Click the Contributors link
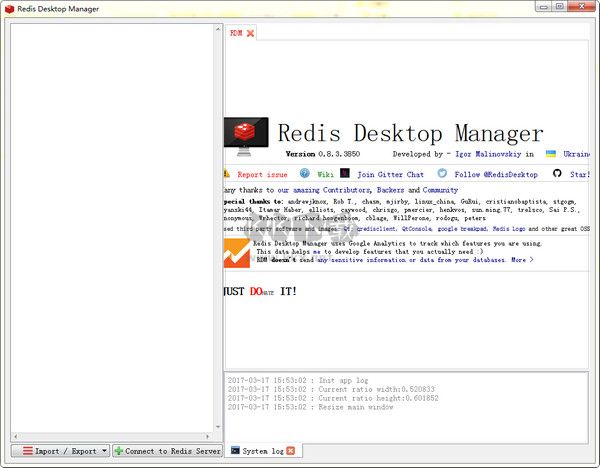Viewport: 600px width, 468px height. (346, 190)
